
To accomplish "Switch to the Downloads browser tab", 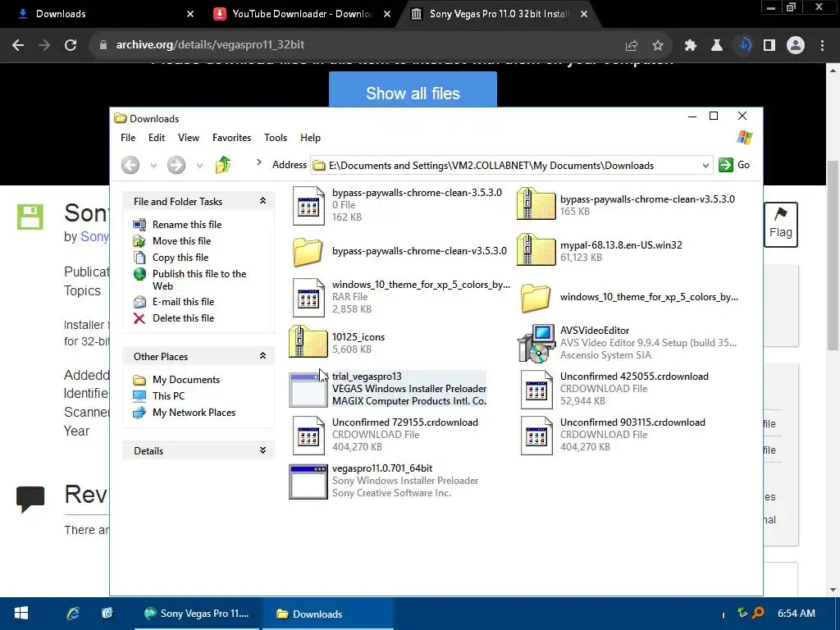I will point(102,14).
